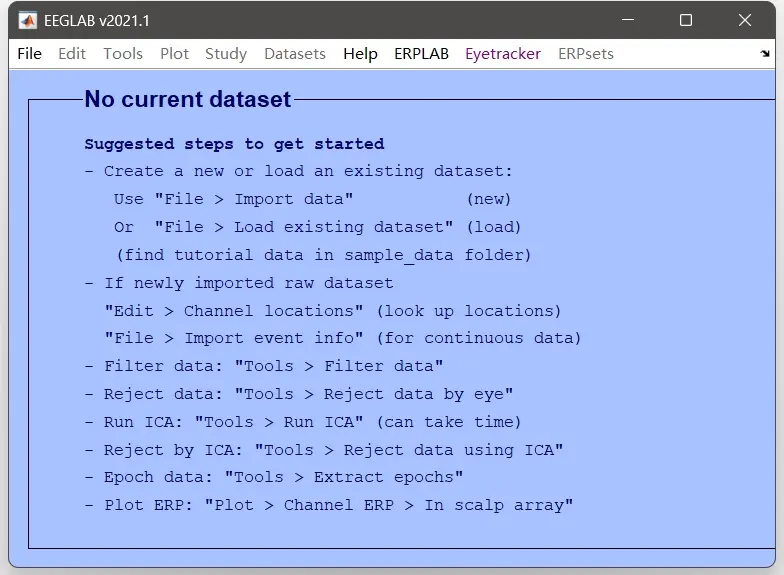Click the 'No current dataset' heading

tap(188, 99)
